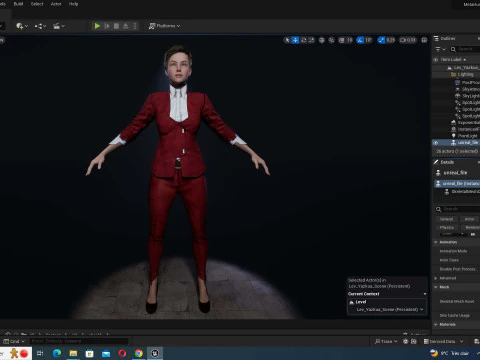Open the Cmd console type dropdown
The image size is (480, 360).
click(14, 341)
